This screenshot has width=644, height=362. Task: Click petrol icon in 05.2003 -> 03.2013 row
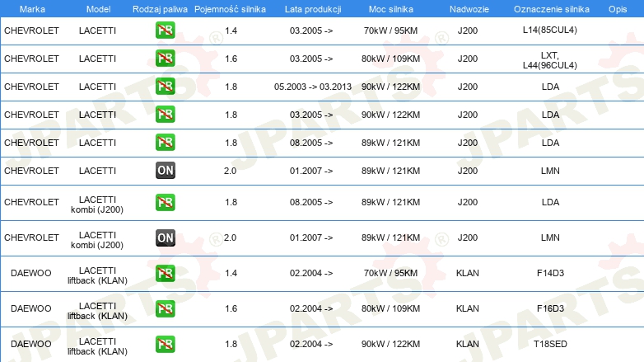click(x=165, y=86)
